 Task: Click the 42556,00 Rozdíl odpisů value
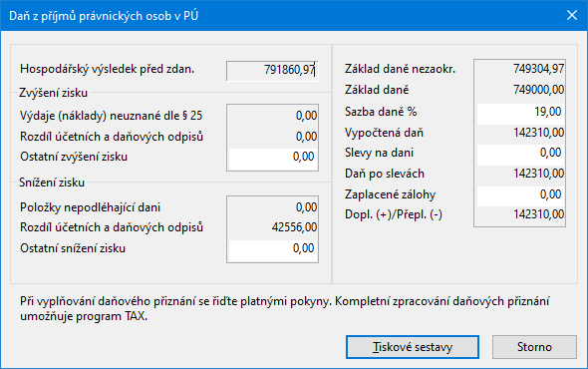point(294,227)
